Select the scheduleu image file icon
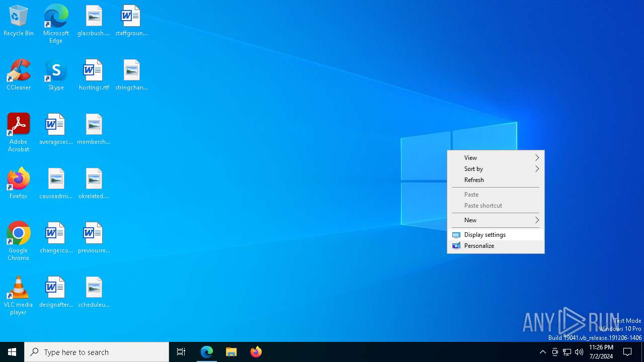This screenshot has width=644, height=362. (x=94, y=293)
